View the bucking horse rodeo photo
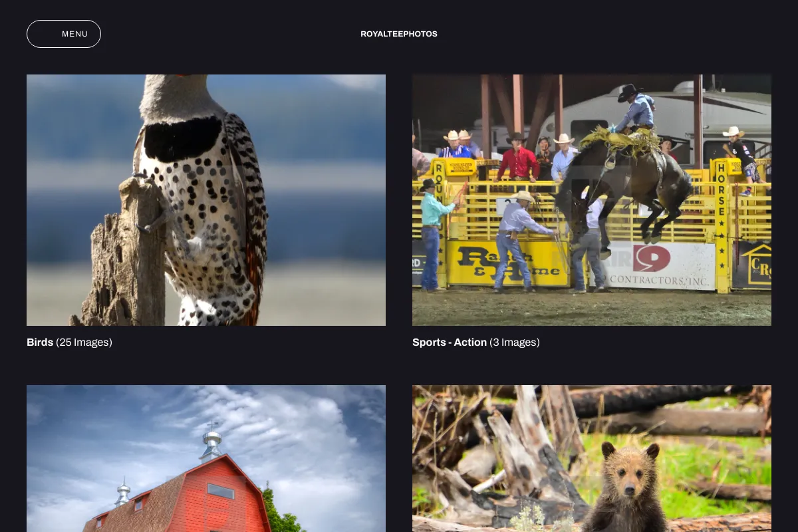 pos(592,200)
